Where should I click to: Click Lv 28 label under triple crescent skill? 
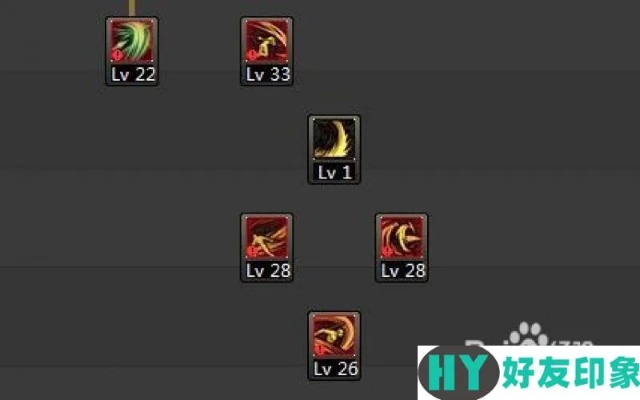coord(403,271)
